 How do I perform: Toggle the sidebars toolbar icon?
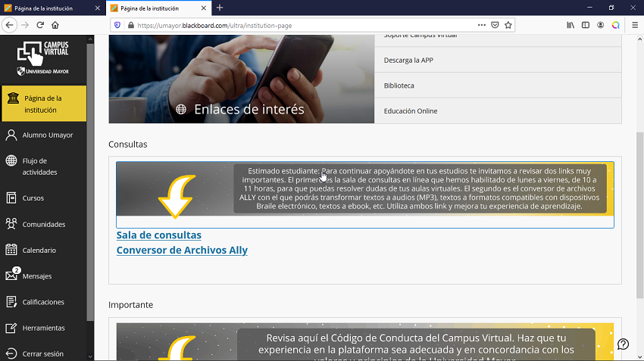586,25
